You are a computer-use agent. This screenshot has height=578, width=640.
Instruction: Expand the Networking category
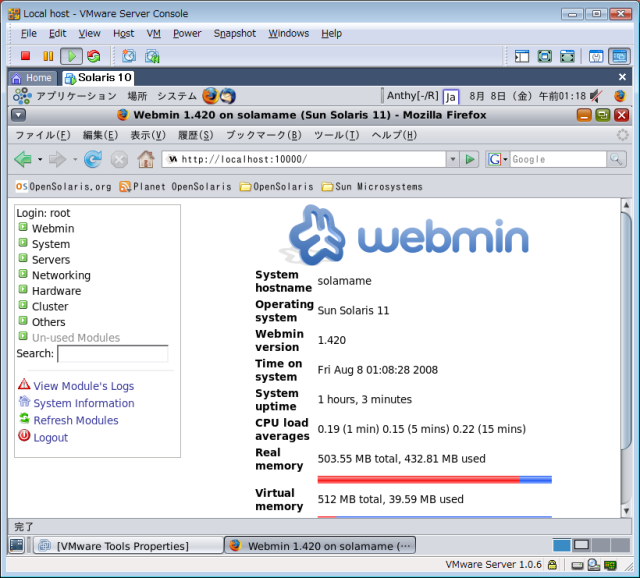pos(23,273)
